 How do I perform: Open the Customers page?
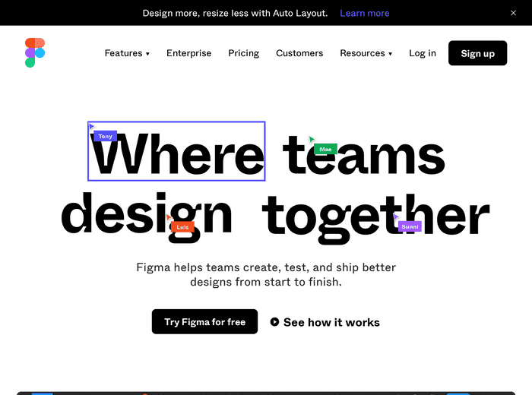299,53
